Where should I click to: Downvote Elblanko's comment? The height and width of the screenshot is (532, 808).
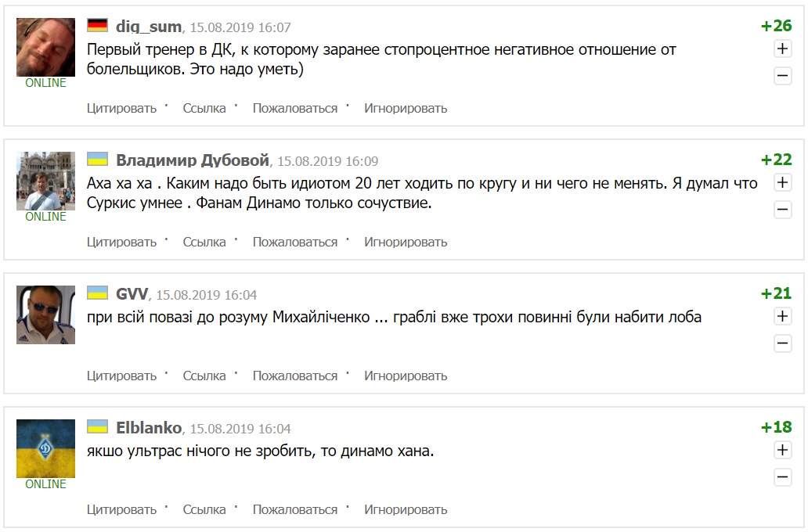(782, 477)
